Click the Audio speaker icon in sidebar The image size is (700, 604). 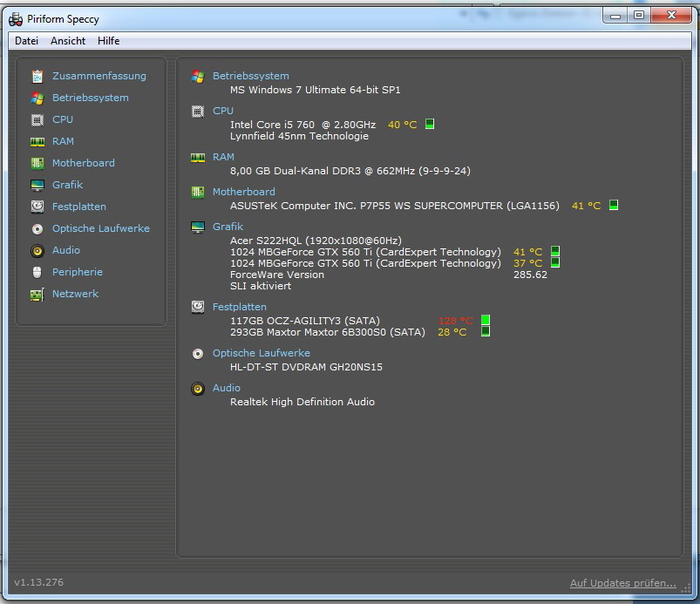click(x=37, y=251)
